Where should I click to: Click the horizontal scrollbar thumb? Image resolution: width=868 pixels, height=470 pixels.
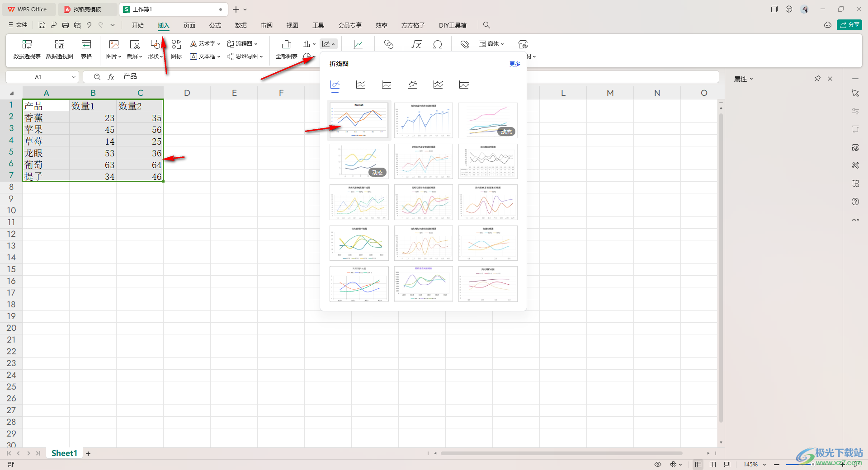tap(561, 453)
